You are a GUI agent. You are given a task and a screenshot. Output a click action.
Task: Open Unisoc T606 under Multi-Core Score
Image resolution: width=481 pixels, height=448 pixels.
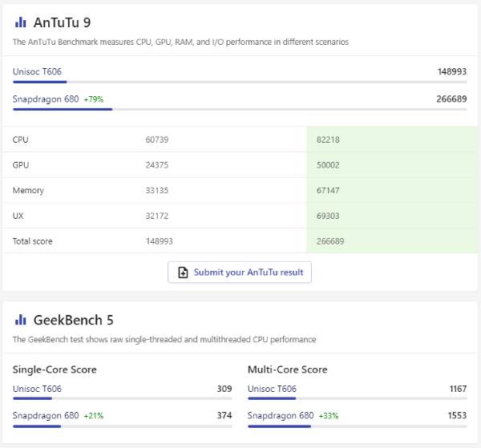(272, 389)
